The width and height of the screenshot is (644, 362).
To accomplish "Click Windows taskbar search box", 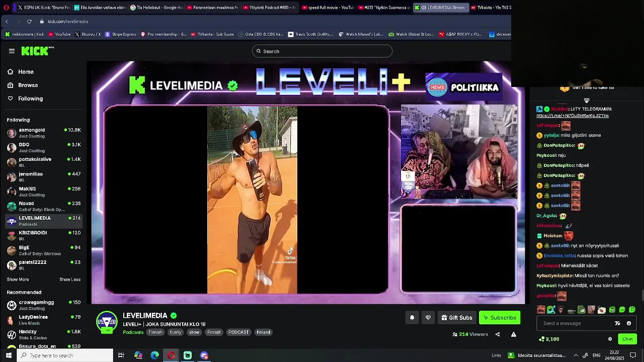I will [65, 355].
